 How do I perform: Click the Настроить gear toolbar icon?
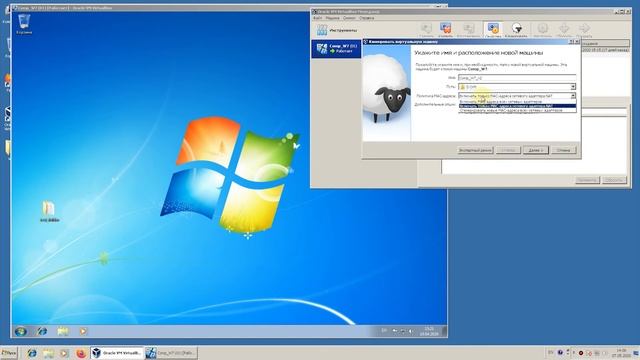[542, 29]
